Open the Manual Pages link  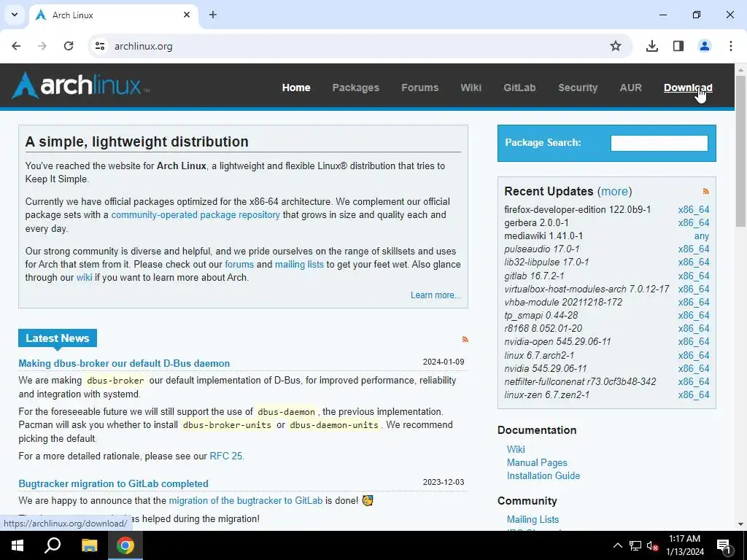click(537, 463)
